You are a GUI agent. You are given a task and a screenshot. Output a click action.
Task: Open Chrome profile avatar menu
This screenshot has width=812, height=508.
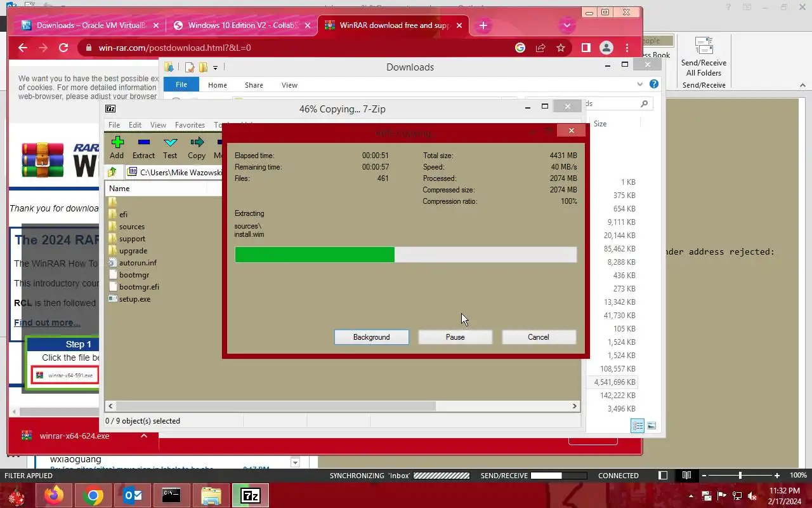click(x=606, y=48)
